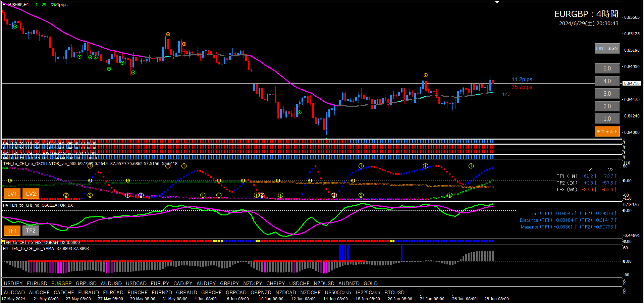Load the AUDCAD chart
Screen dimensions: 644x304
pos(14,293)
